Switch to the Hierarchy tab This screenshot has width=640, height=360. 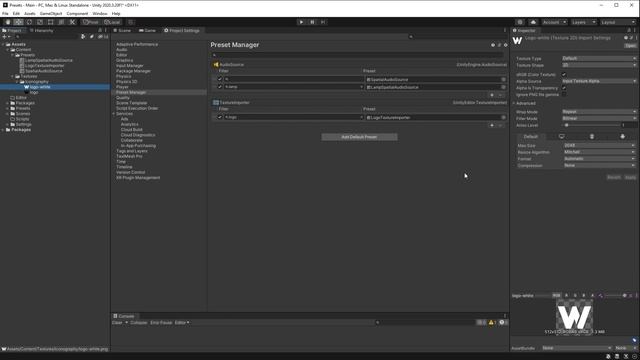coord(42,31)
